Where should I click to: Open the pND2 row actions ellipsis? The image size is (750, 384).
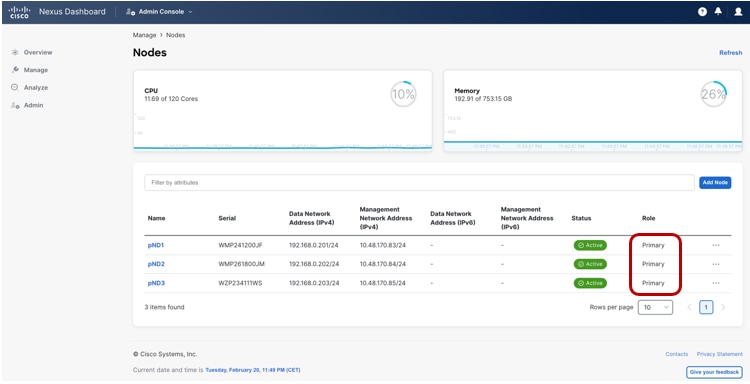[x=716, y=264]
